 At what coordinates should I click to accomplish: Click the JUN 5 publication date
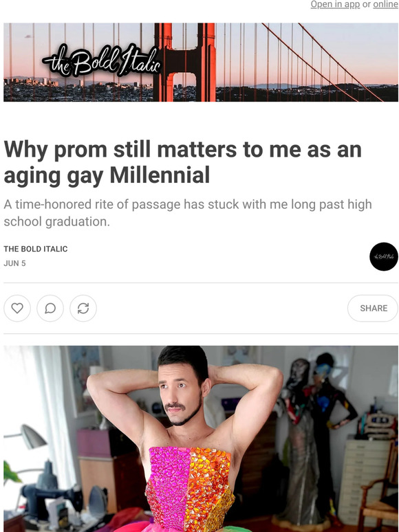(14, 263)
